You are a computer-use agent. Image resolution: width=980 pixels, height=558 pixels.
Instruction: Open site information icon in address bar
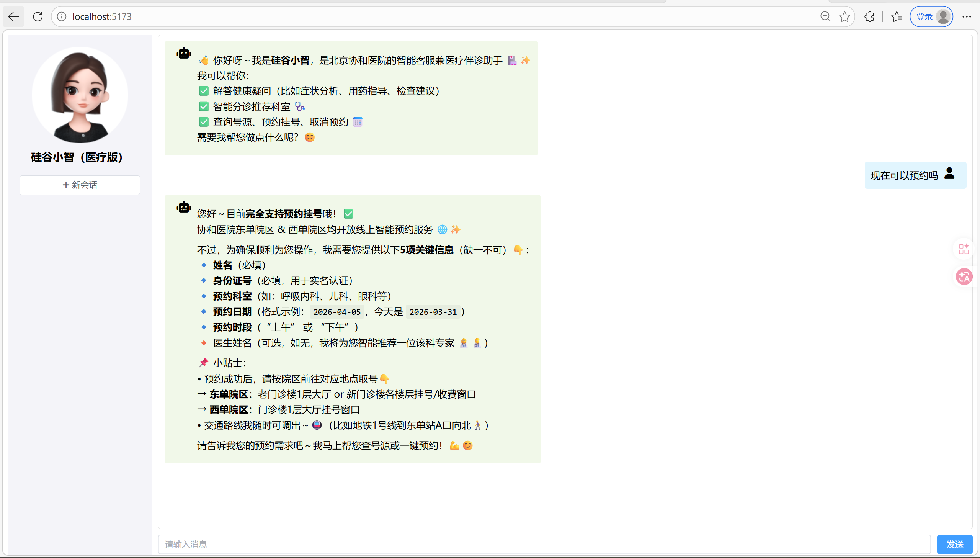62,16
